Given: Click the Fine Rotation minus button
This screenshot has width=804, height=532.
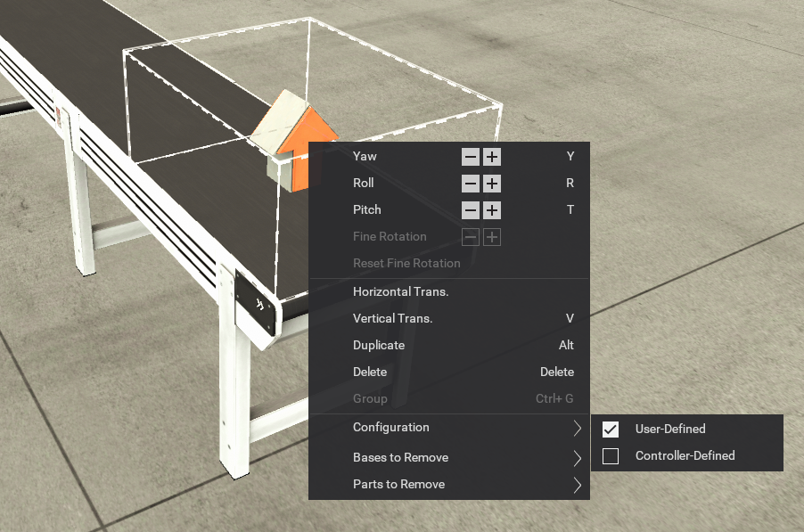Looking at the screenshot, I should (x=471, y=237).
